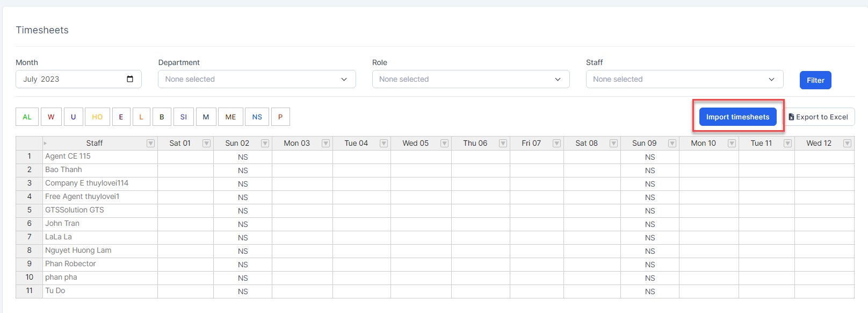Select the SI legend item
The height and width of the screenshot is (313, 868).
coord(184,117)
